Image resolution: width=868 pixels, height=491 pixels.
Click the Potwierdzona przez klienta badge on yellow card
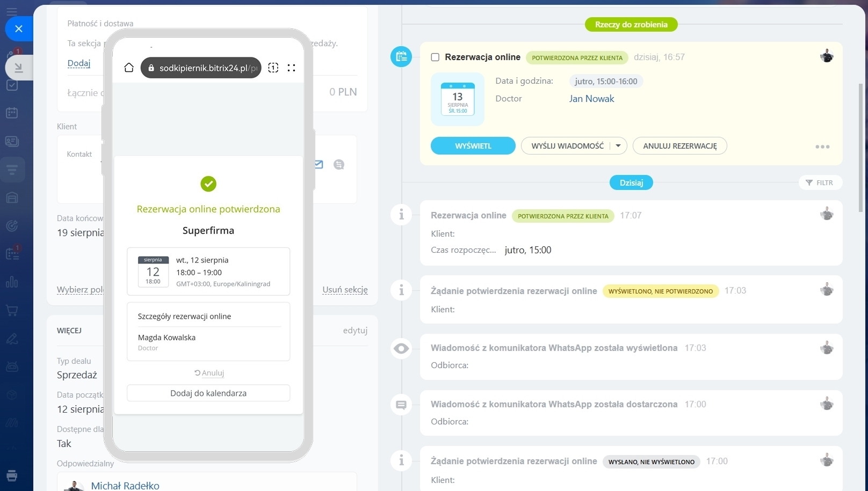coord(577,58)
